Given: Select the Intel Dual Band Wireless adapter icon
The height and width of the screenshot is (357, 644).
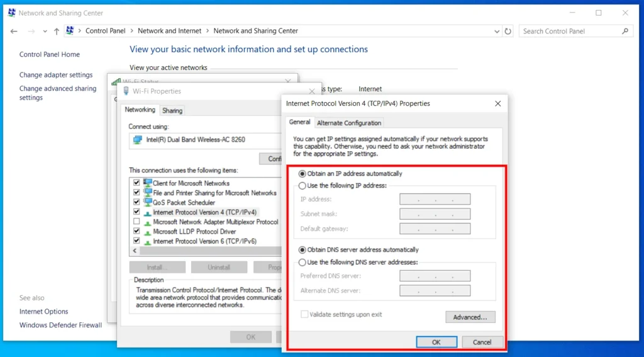Looking at the screenshot, I should [x=138, y=140].
